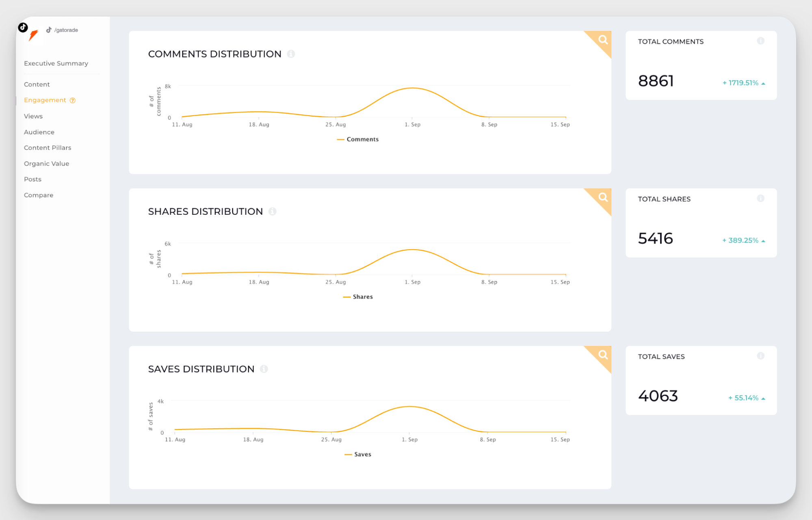The height and width of the screenshot is (520, 812).
Task: Click help icon next to Engagement
Action: [x=73, y=100]
